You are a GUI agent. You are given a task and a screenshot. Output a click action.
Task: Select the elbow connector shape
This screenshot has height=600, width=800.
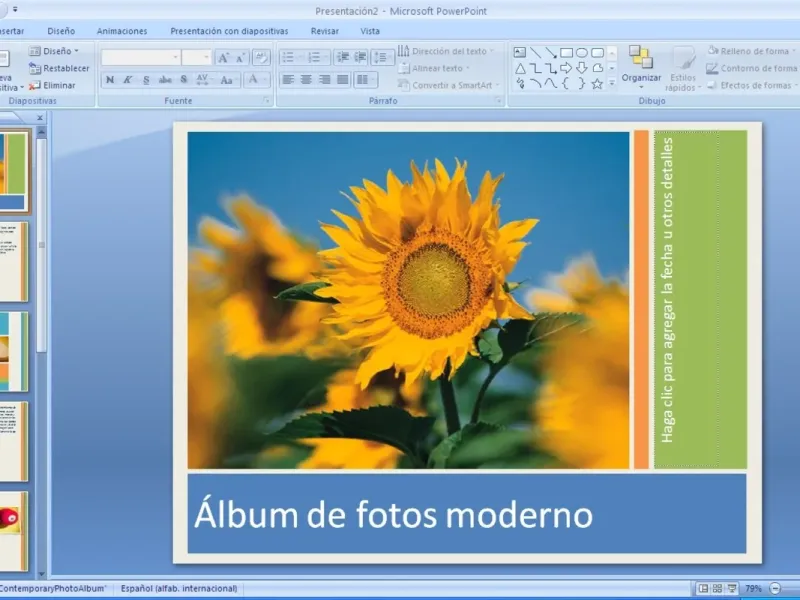[x=535, y=68]
